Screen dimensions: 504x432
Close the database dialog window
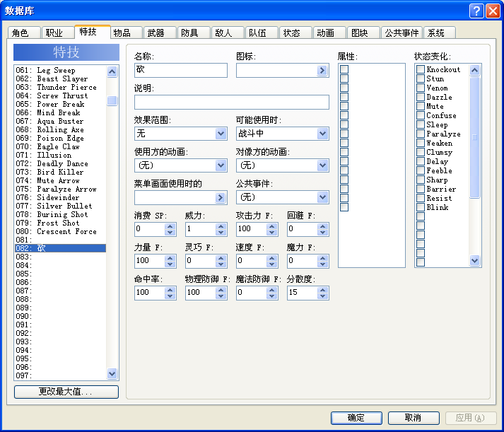[493, 11]
